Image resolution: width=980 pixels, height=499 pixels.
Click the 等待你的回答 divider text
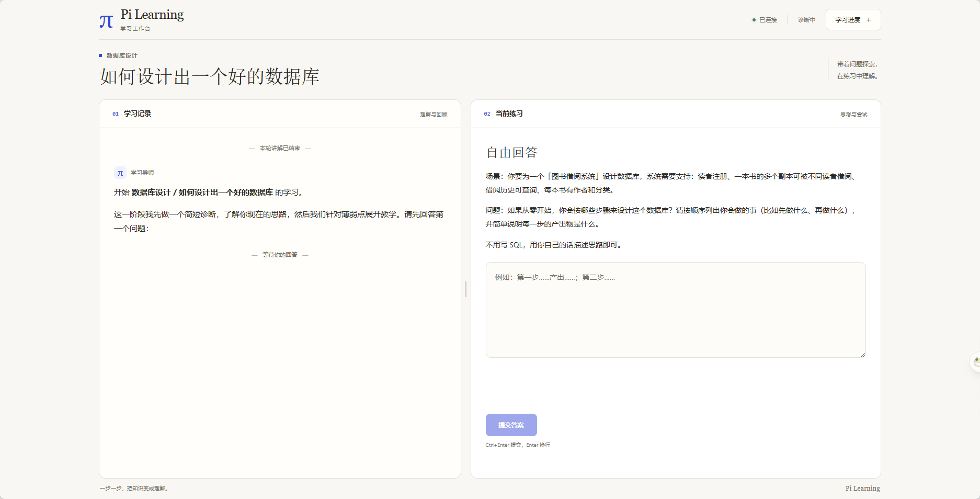280,255
